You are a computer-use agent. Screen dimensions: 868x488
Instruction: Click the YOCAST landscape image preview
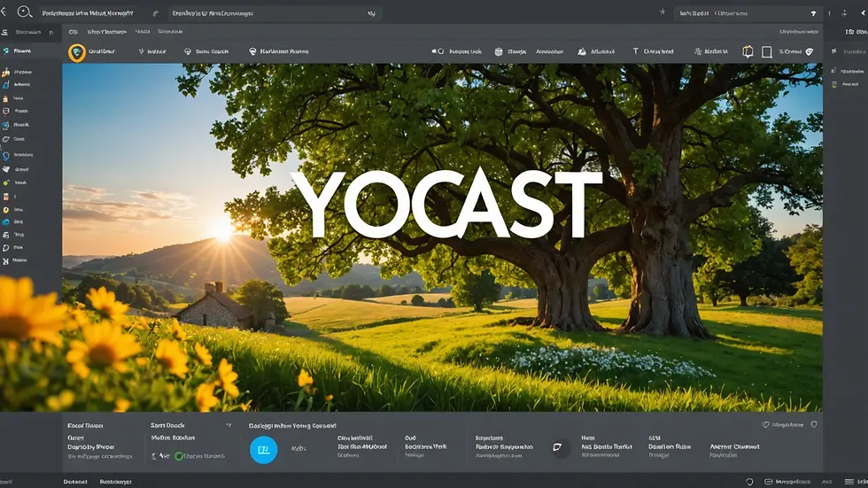(x=442, y=237)
